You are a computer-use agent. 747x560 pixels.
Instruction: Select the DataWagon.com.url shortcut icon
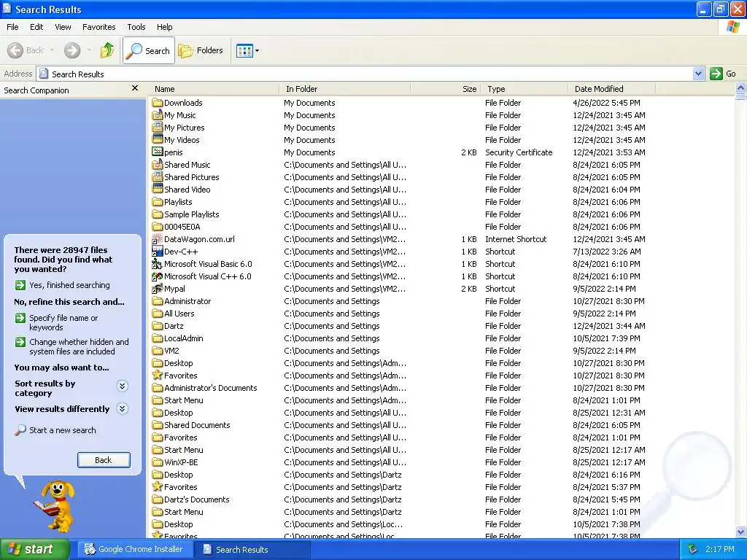click(158, 239)
